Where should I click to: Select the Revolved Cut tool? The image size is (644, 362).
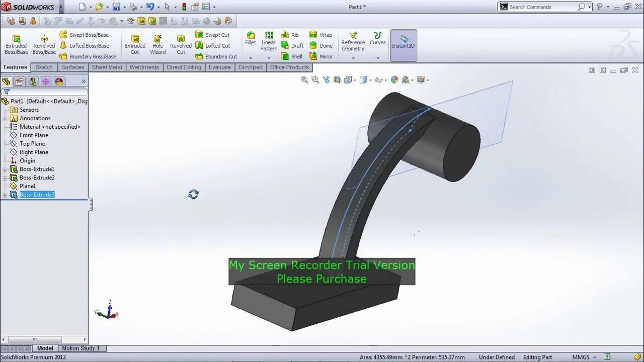click(x=181, y=44)
